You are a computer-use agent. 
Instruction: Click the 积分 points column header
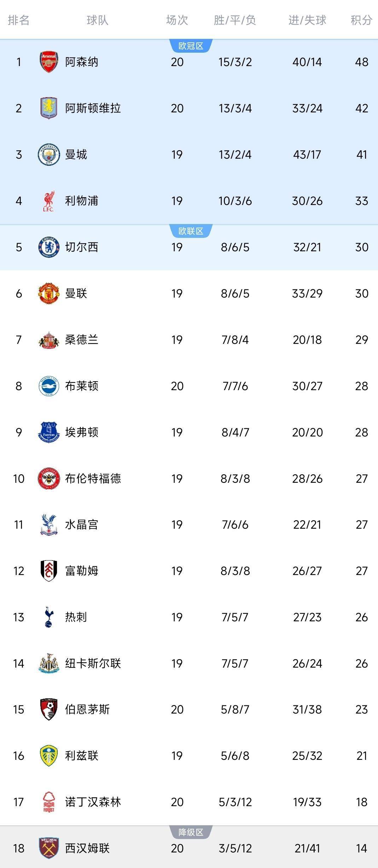[x=361, y=20]
